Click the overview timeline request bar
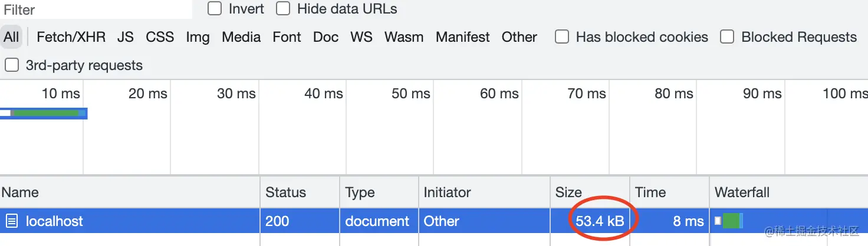Viewport: 868px width, 246px height. pyautogui.click(x=45, y=113)
